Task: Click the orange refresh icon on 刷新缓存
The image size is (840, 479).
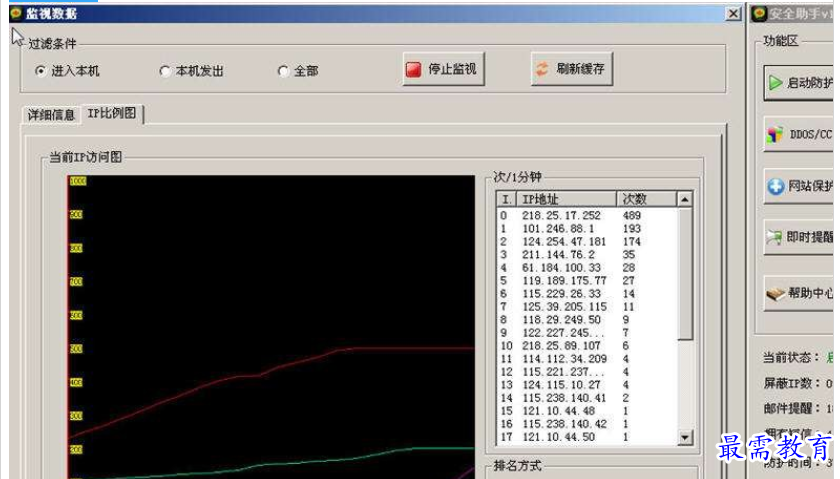Action: (x=542, y=69)
